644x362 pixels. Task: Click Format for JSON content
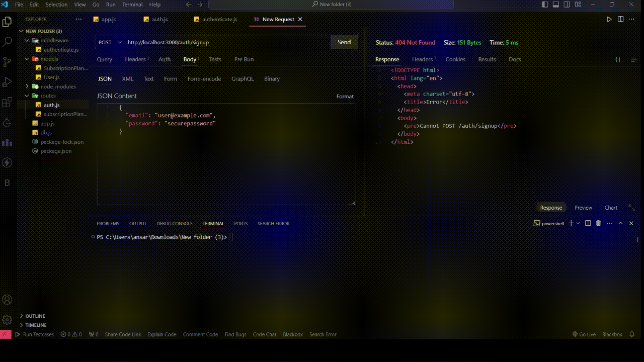(x=345, y=96)
